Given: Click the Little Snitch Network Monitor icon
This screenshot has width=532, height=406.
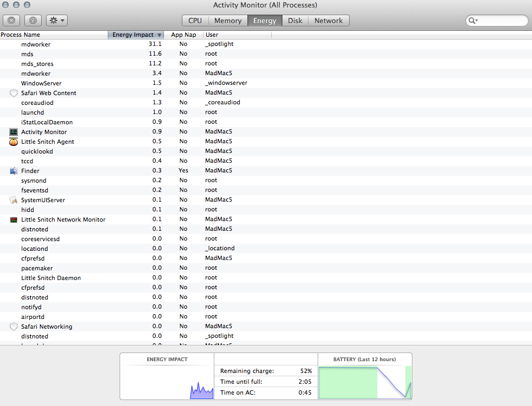Looking at the screenshot, I should (14, 219).
